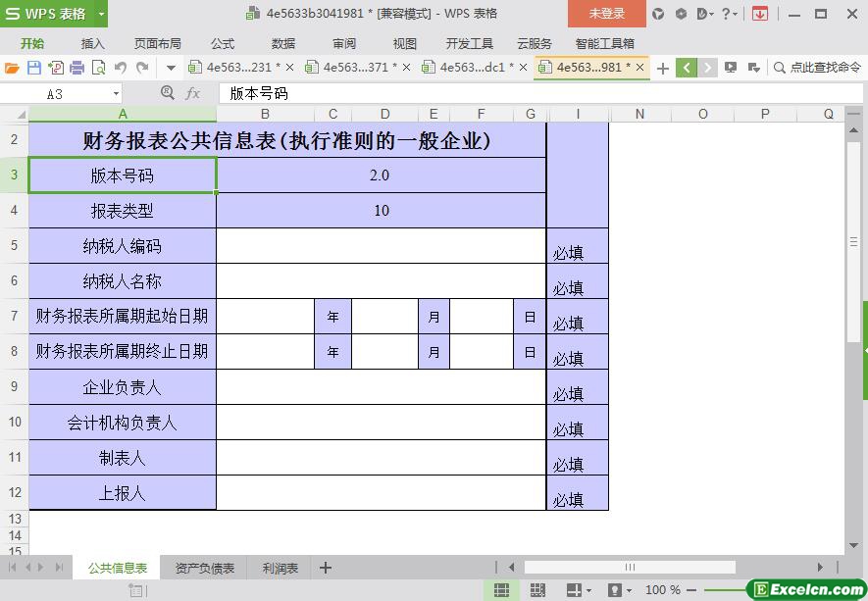Screen dimensions: 868x601
Task: Click the zoom out minus button
Action: point(692,590)
